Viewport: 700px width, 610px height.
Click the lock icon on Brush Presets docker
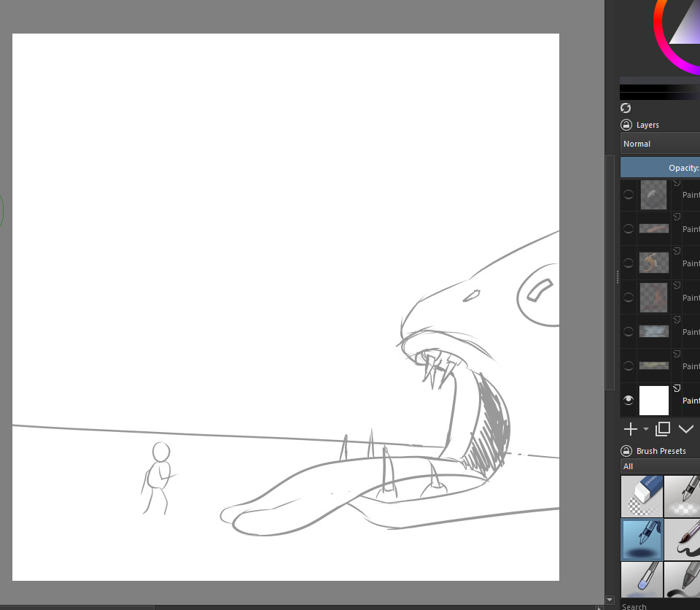[627, 451]
